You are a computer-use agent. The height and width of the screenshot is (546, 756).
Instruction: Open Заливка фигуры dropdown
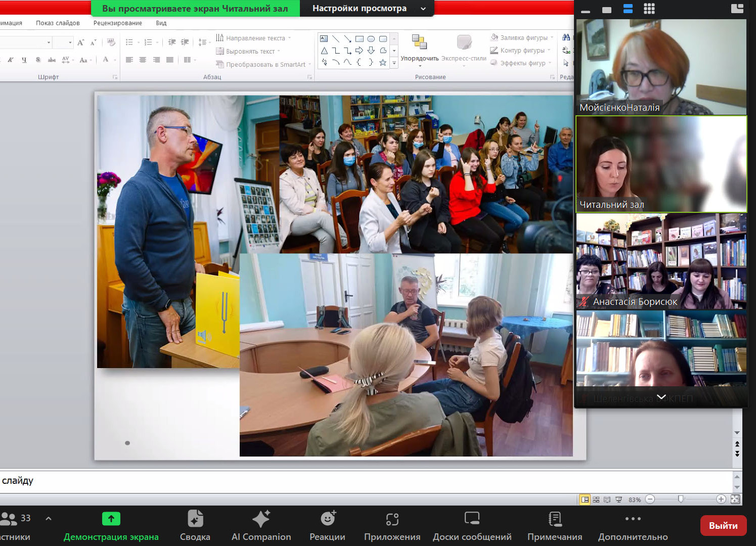(x=522, y=37)
